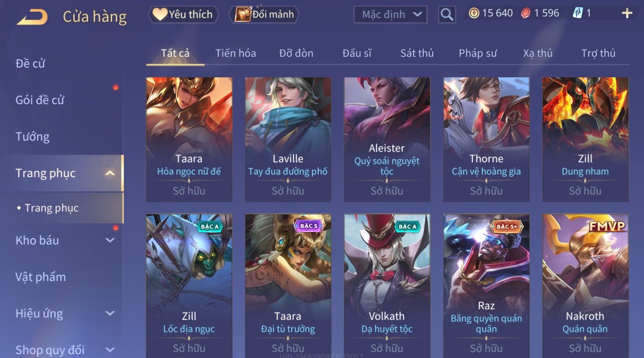
Task: Switch to the Sát thủ tab
Action: [x=417, y=53]
